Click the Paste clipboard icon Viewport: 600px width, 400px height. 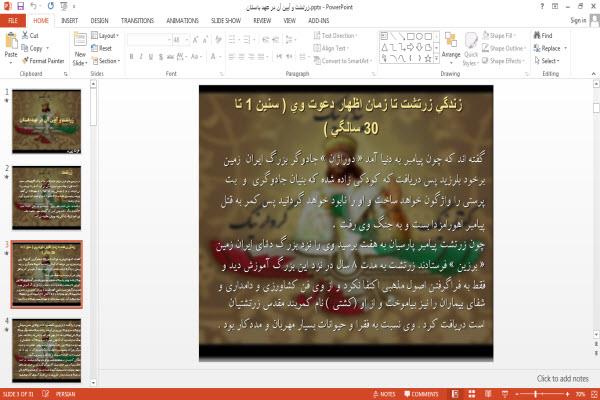point(11,41)
